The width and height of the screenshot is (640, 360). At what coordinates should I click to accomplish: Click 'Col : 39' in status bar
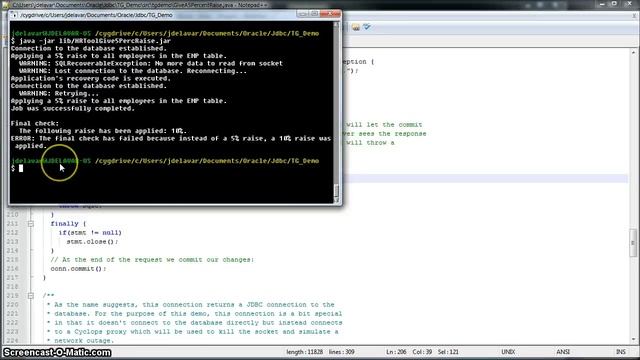[x=422, y=352]
